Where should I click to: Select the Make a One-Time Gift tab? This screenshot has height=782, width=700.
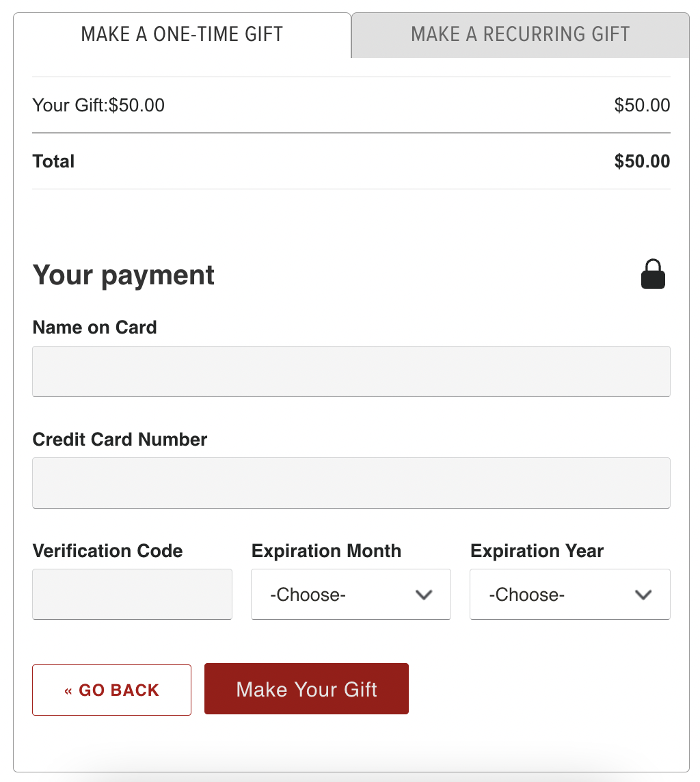pyautogui.click(x=182, y=34)
